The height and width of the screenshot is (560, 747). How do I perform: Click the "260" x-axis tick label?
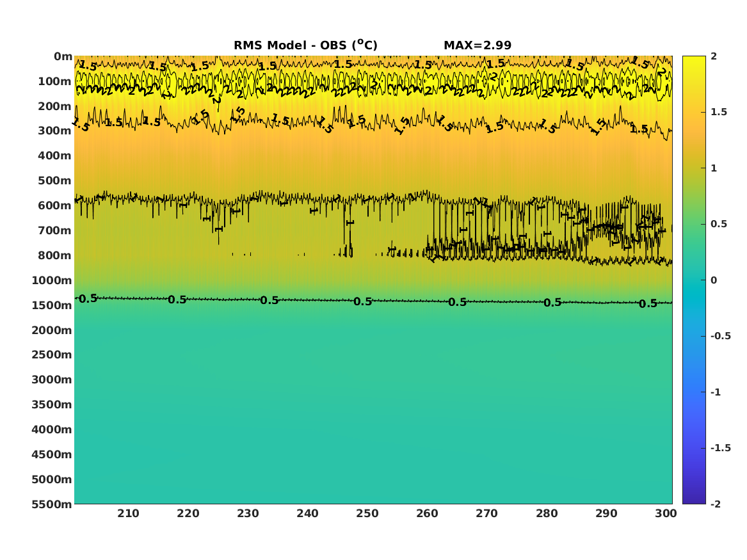click(428, 514)
